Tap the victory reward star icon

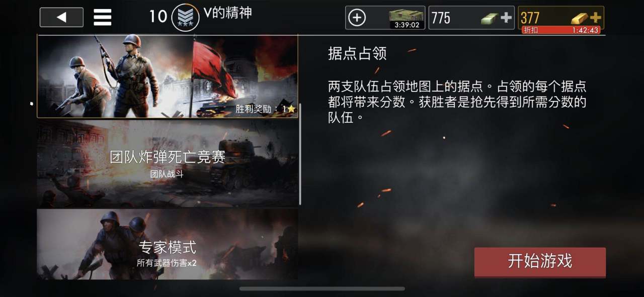click(x=291, y=109)
